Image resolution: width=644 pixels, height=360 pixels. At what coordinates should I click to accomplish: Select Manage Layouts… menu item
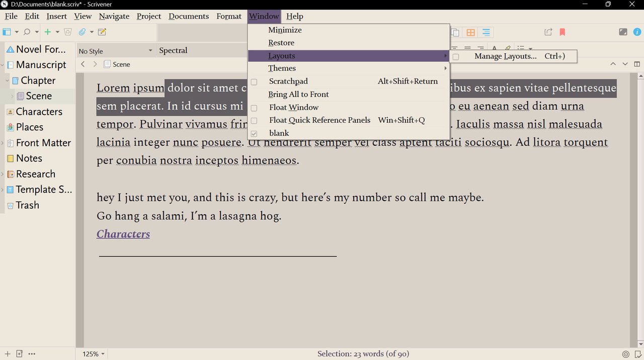(x=514, y=56)
